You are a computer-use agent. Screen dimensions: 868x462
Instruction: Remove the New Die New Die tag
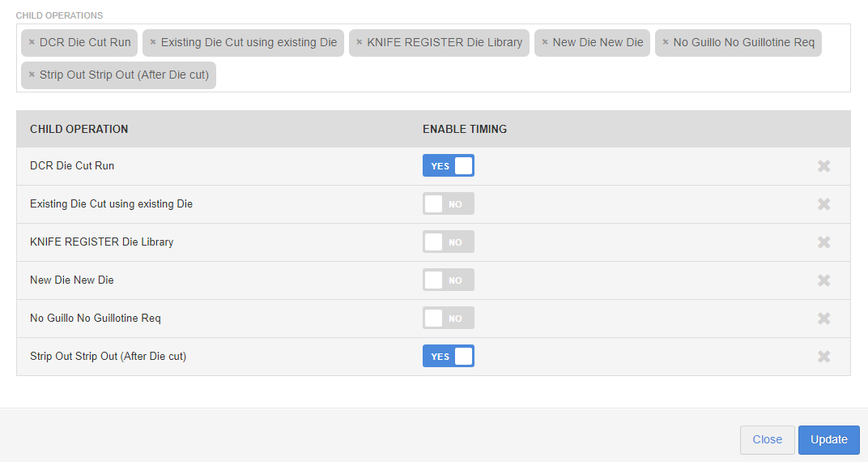coord(545,42)
